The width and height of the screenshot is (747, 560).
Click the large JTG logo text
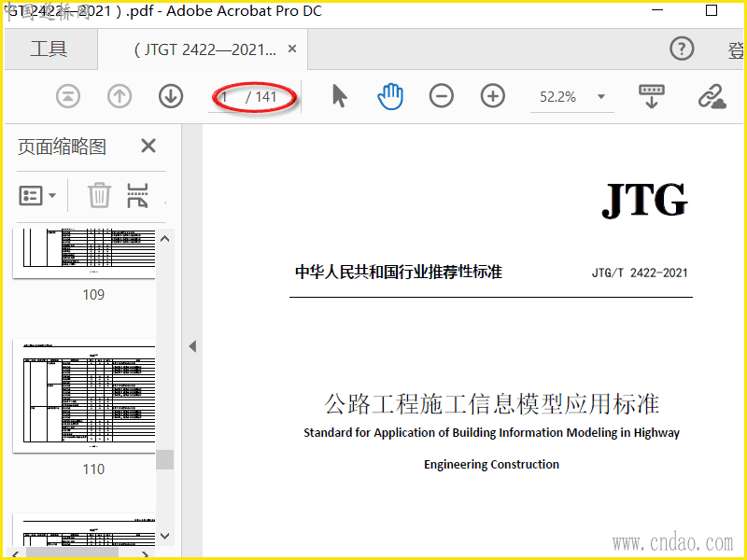644,200
